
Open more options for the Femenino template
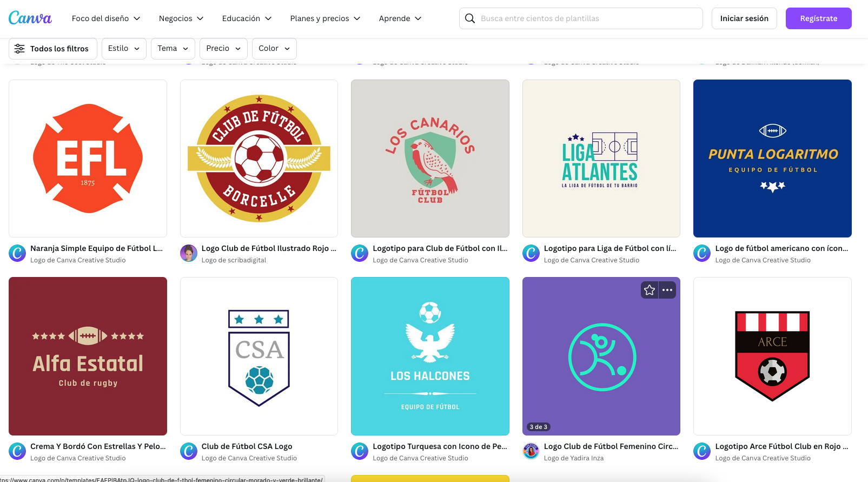click(667, 290)
